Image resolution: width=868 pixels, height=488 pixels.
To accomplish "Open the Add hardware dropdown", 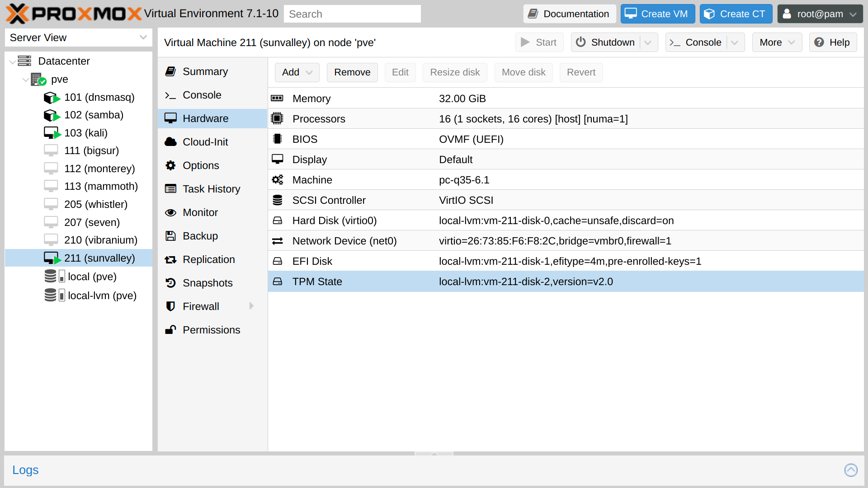I will pyautogui.click(x=297, y=72).
